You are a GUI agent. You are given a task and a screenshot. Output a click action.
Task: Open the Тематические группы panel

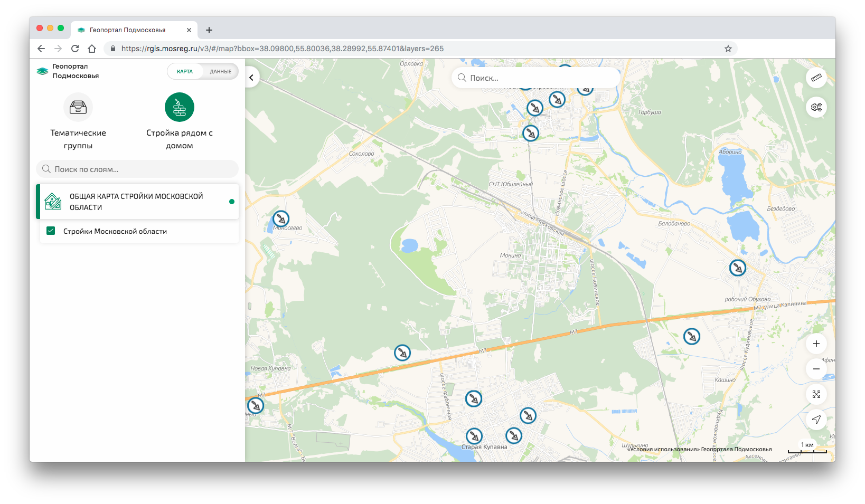click(x=78, y=119)
